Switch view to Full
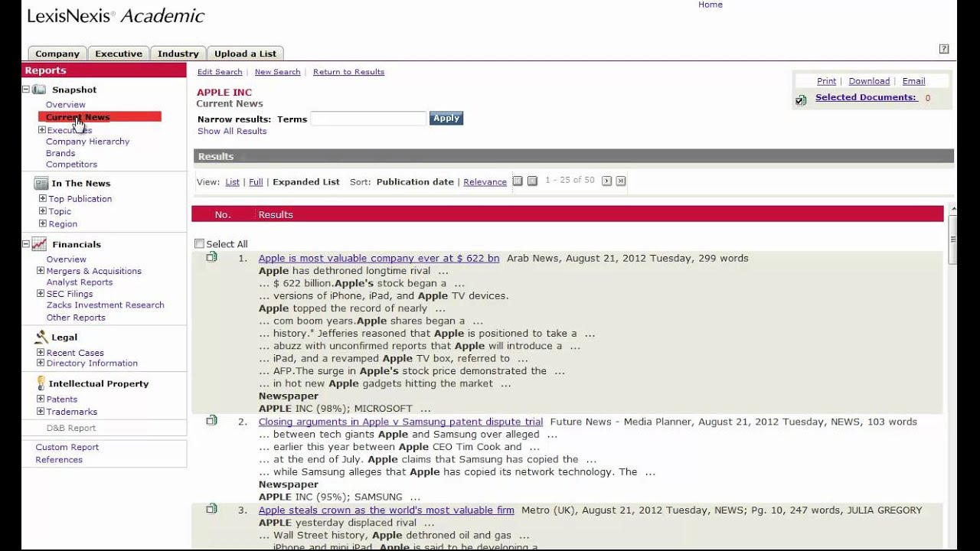 [256, 182]
